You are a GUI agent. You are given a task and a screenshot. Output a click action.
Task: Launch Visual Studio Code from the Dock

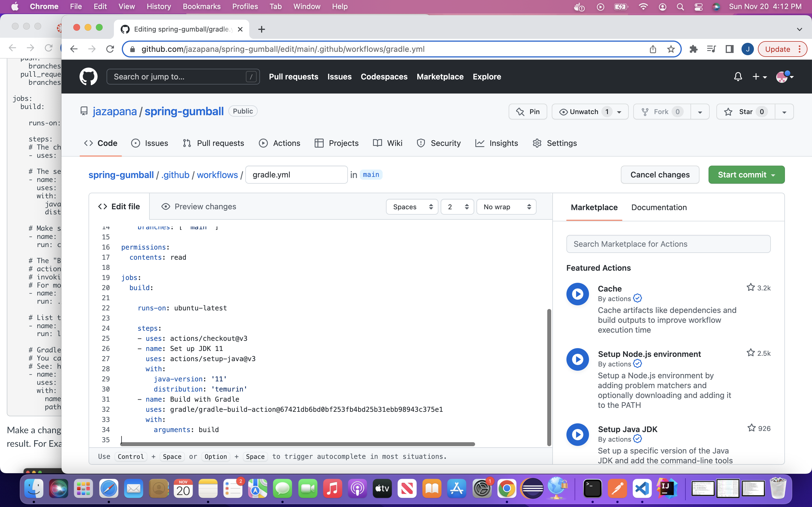[642, 488]
